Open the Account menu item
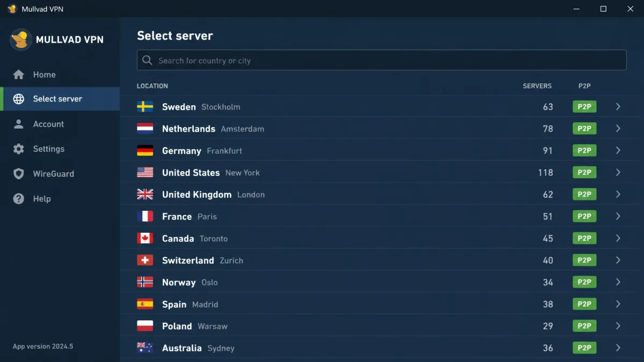Image resolution: width=644 pixels, height=362 pixels. click(x=60, y=124)
